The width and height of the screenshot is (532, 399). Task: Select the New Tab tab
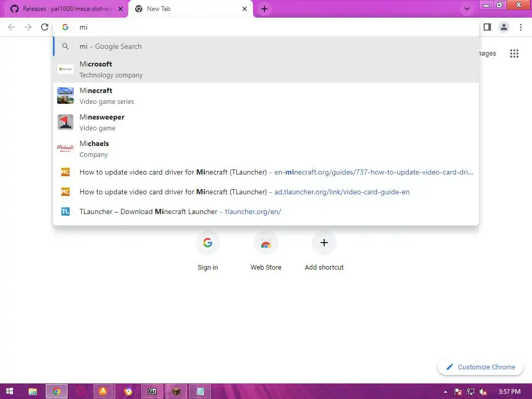tap(190, 9)
